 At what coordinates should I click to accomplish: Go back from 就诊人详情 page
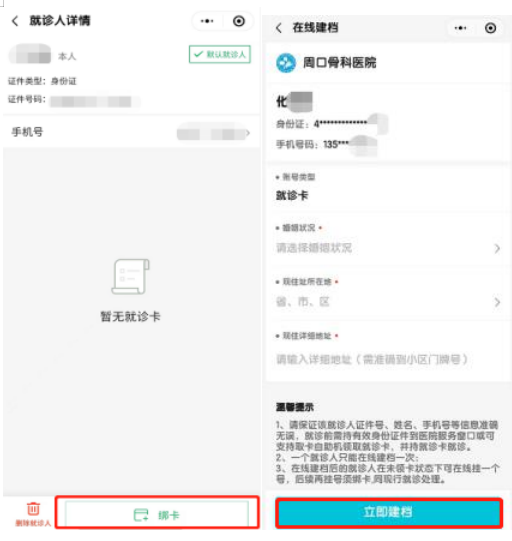(x=15, y=21)
